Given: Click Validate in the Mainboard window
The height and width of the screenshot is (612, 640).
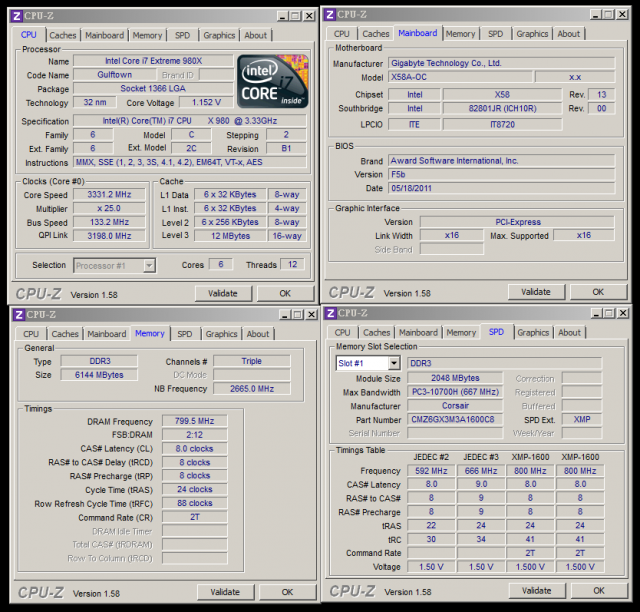Looking at the screenshot, I should click(536, 292).
